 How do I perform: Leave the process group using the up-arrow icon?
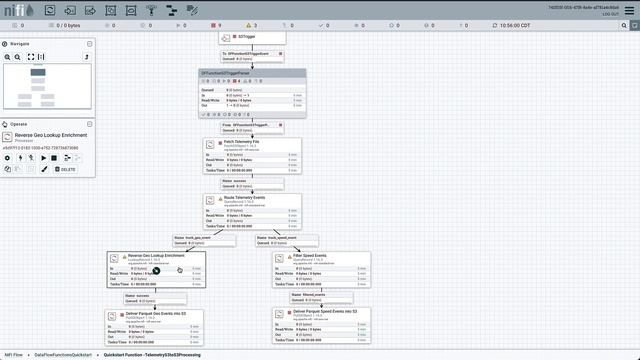(x=87, y=57)
